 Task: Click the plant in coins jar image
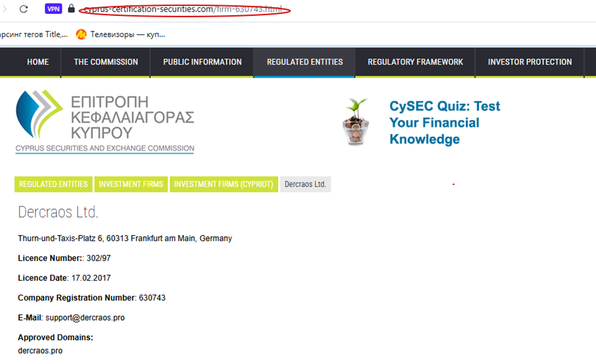(x=356, y=122)
